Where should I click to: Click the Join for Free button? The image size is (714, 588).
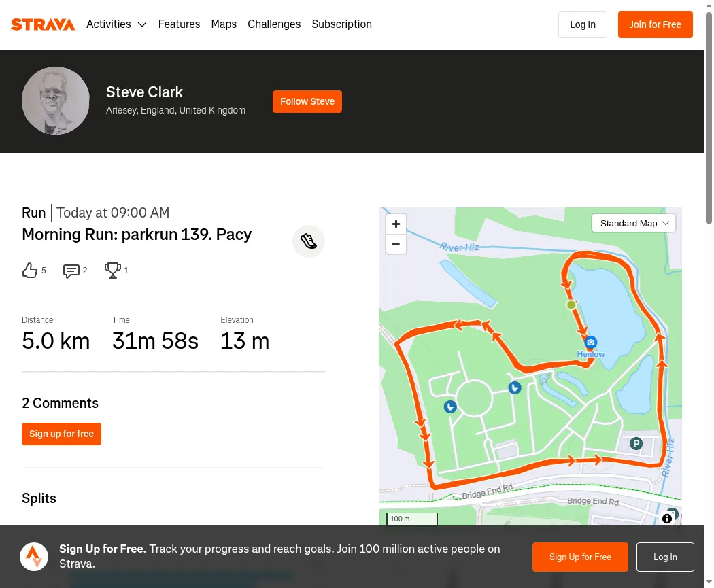[x=656, y=24]
